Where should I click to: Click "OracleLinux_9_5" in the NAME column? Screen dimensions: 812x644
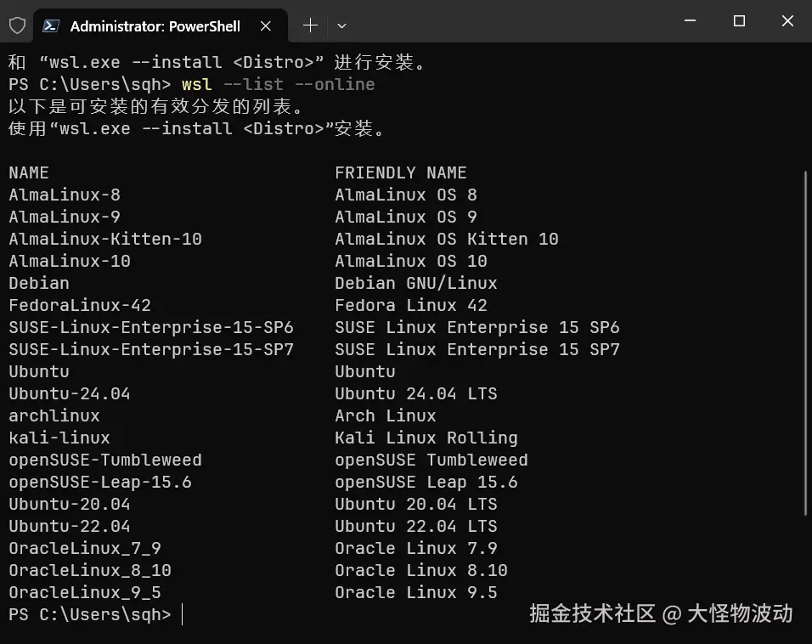[85, 592]
